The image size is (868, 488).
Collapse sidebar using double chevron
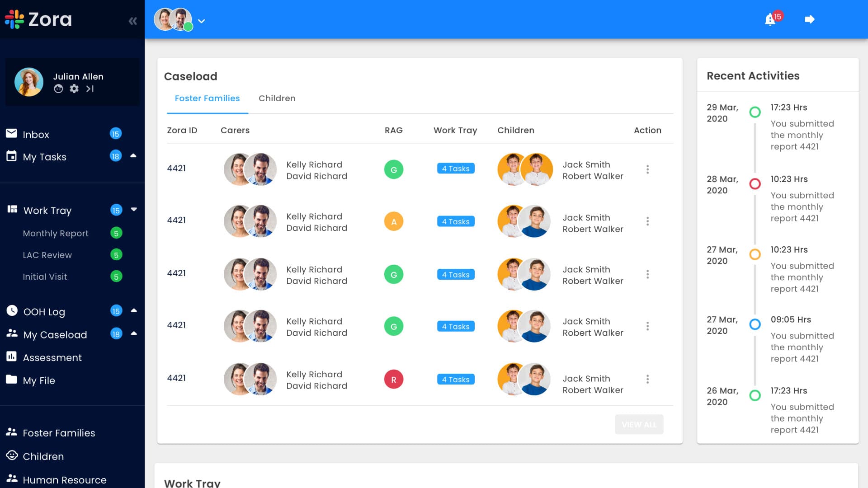pyautogui.click(x=132, y=20)
